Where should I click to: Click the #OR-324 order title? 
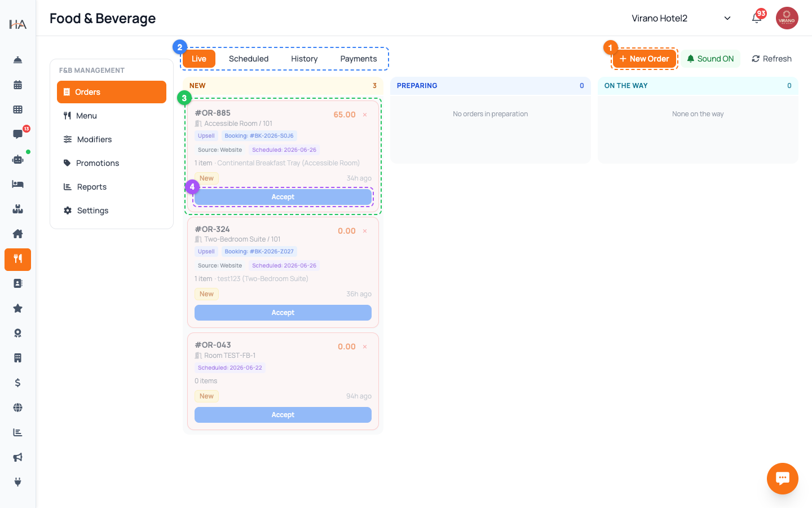point(212,229)
